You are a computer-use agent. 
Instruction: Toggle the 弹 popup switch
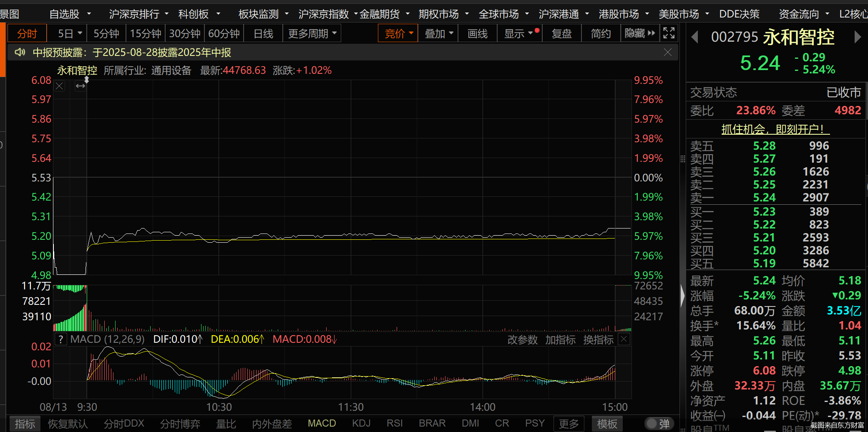pyautogui.click(x=659, y=424)
